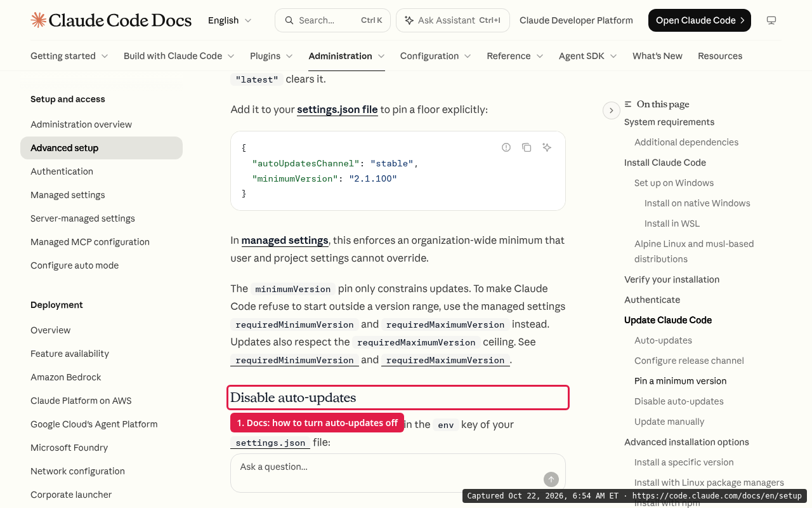The image size is (812, 508).
Task: Go to 'Configure release channel' in page outline
Action: 689,361
